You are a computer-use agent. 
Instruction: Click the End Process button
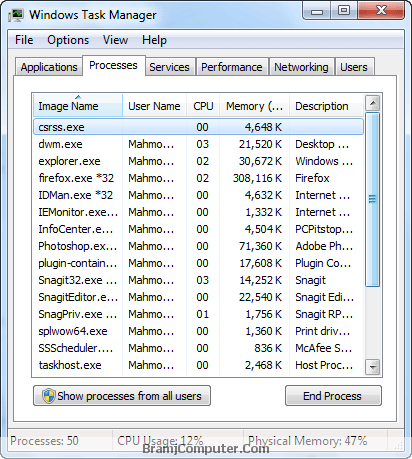tap(333, 396)
